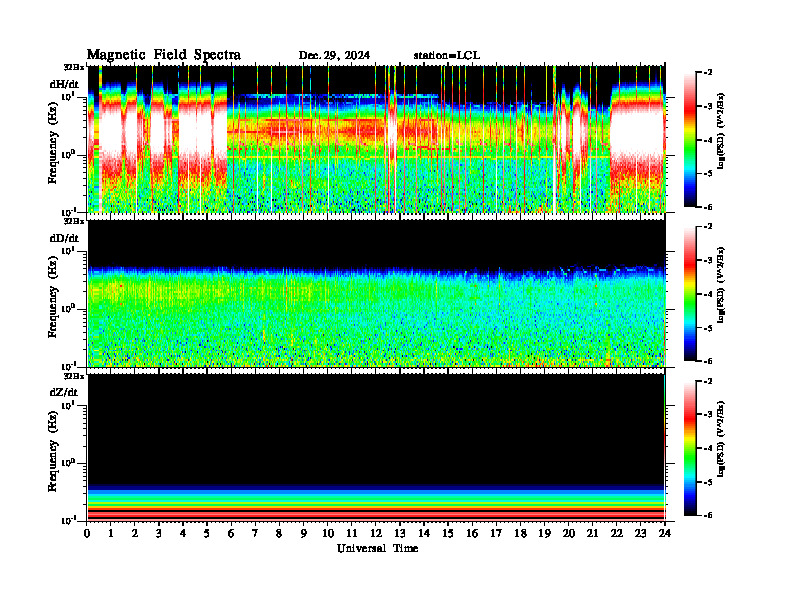Click hour "19" on the Universal Time axis

(x=544, y=533)
